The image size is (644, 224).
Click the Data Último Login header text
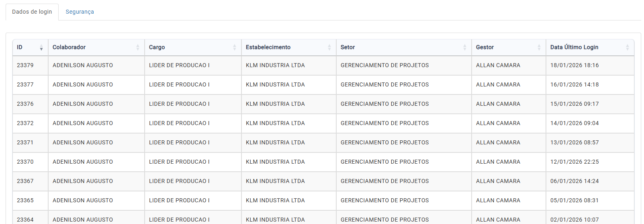(574, 47)
